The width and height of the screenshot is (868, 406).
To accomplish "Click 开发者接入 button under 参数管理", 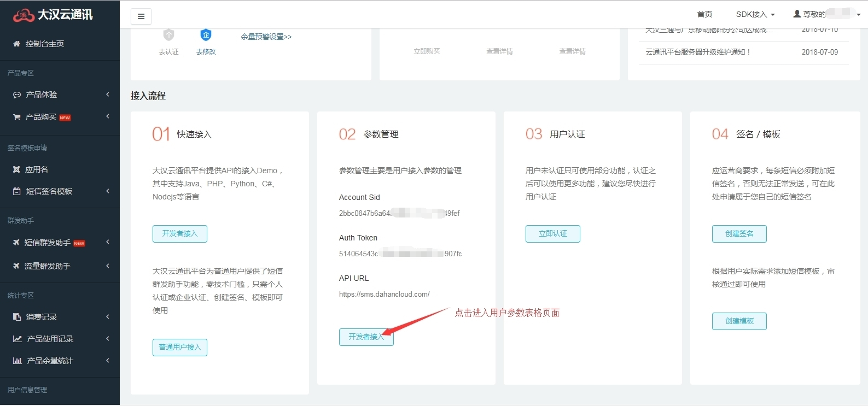I will 366,337.
